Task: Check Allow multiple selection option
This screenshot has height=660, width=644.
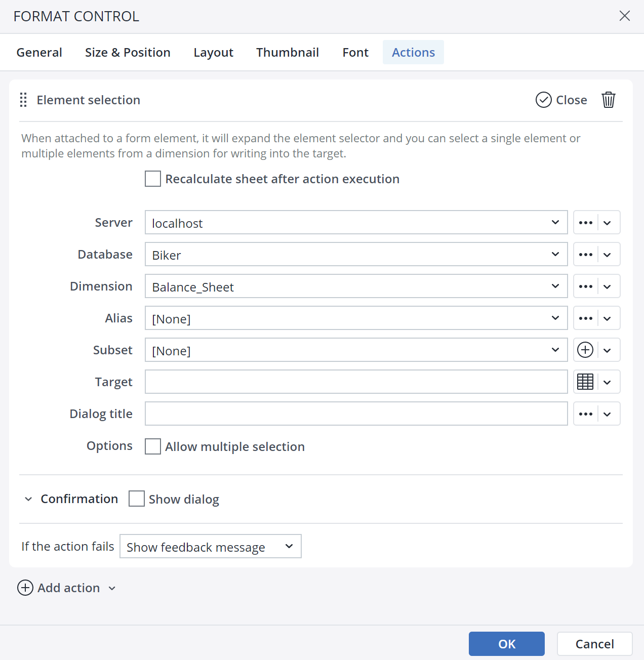Action: (152, 446)
